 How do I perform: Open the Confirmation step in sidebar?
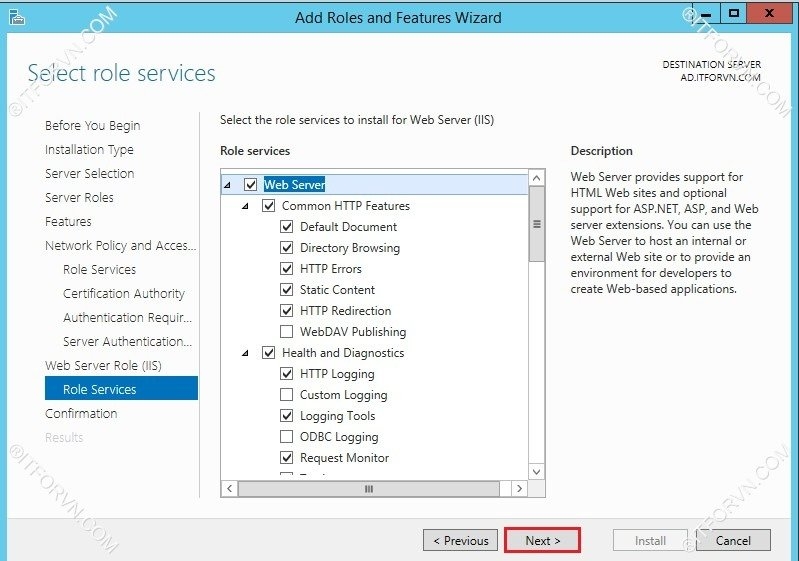81,414
